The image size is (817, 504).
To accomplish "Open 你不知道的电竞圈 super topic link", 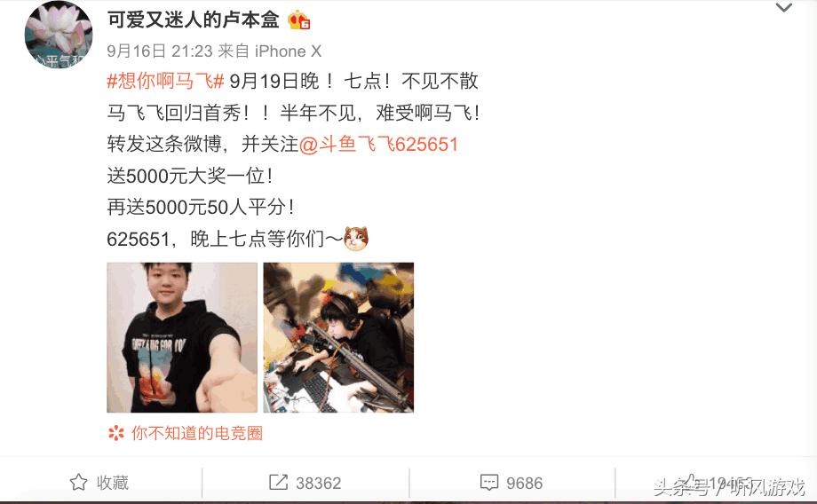I will click(197, 433).
